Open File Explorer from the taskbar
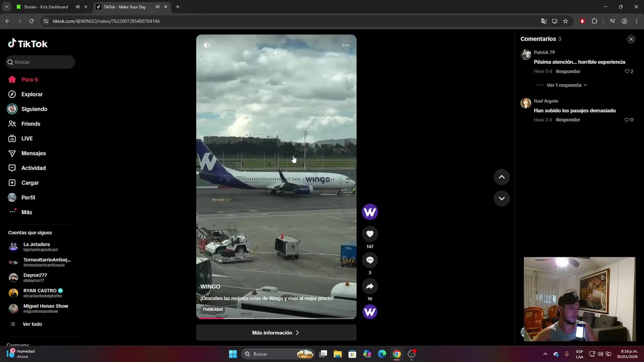The width and height of the screenshot is (644, 362). tap(338, 354)
